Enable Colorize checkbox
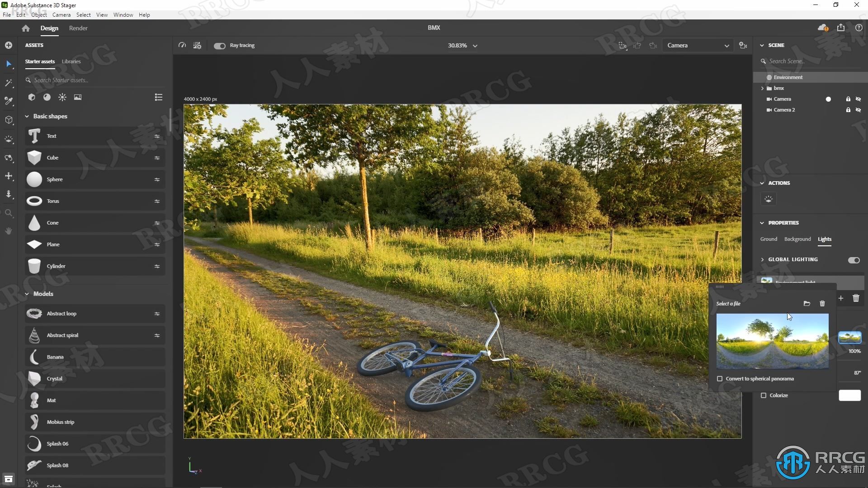Image resolution: width=868 pixels, height=488 pixels. click(764, 395)
